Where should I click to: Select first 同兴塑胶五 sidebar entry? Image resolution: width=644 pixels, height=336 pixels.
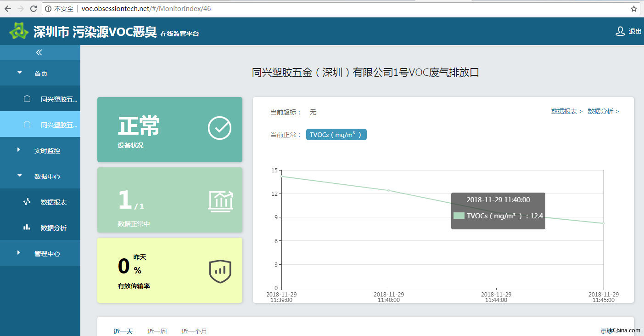pos(40,98)
